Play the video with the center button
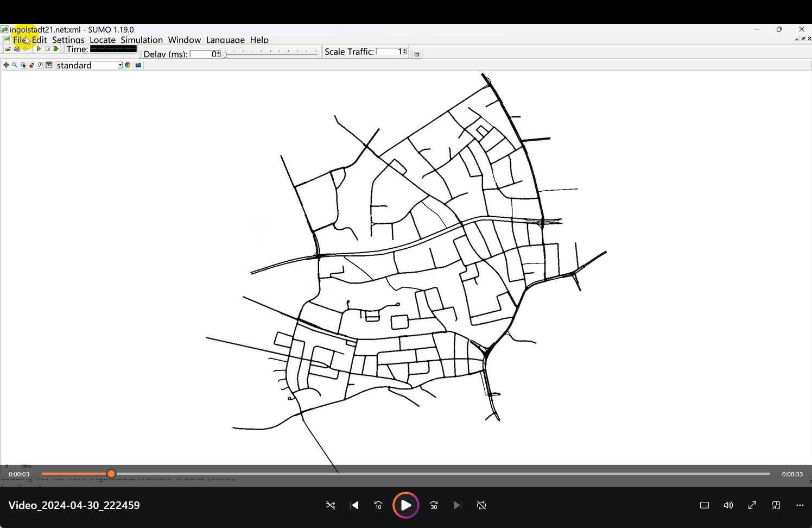Image resolution: width=812 pixels, height=528 pixels. [x=406, y=505]
